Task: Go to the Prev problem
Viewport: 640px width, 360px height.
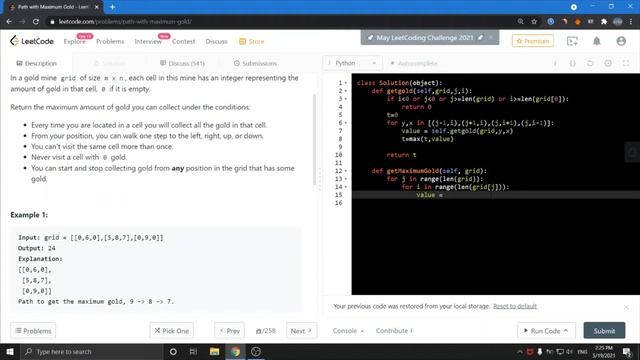Action: click(229, 331)
